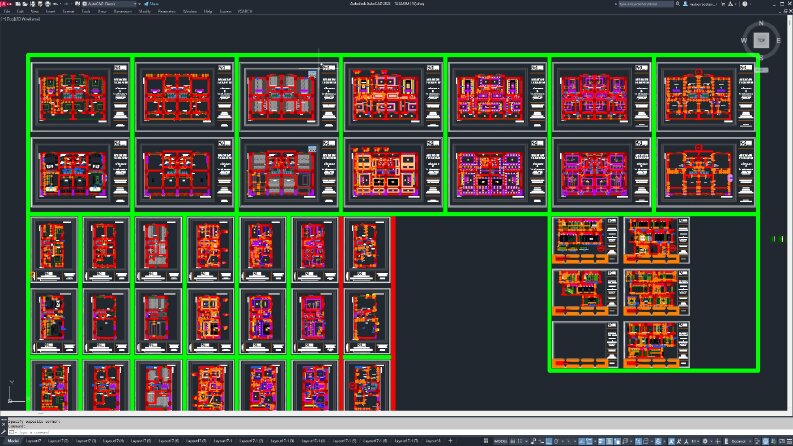Open the WCS dropdown below the ViewCube
The width and height of the screenshot is (793, 446).
(x=762, y=70)
